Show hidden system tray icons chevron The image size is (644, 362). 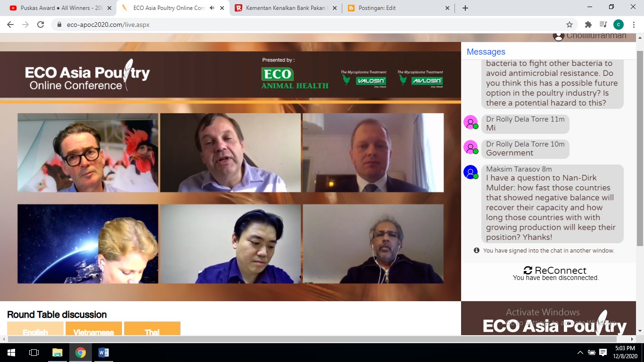[x=580, y=353]
